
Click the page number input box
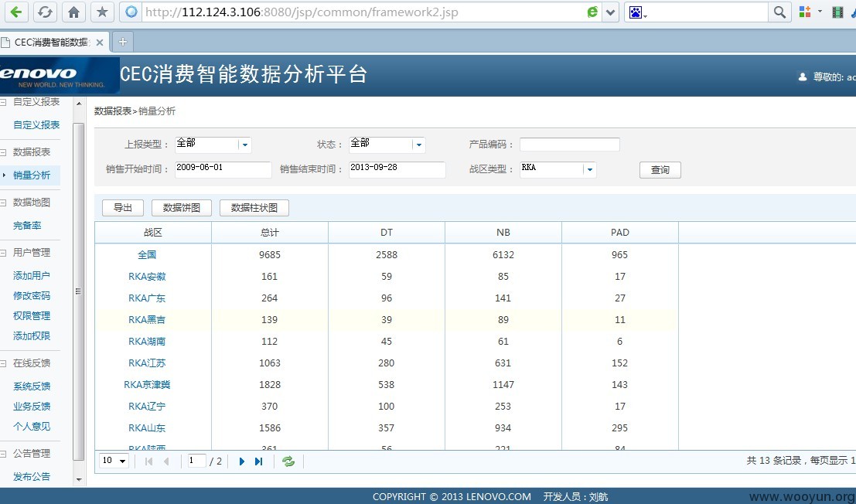[196, 461]
